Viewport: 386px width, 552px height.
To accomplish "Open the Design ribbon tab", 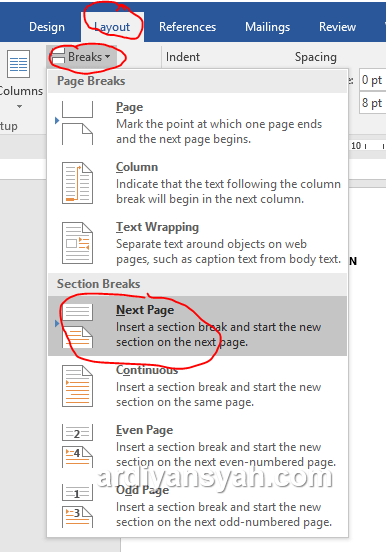I will tap(47, 27).
